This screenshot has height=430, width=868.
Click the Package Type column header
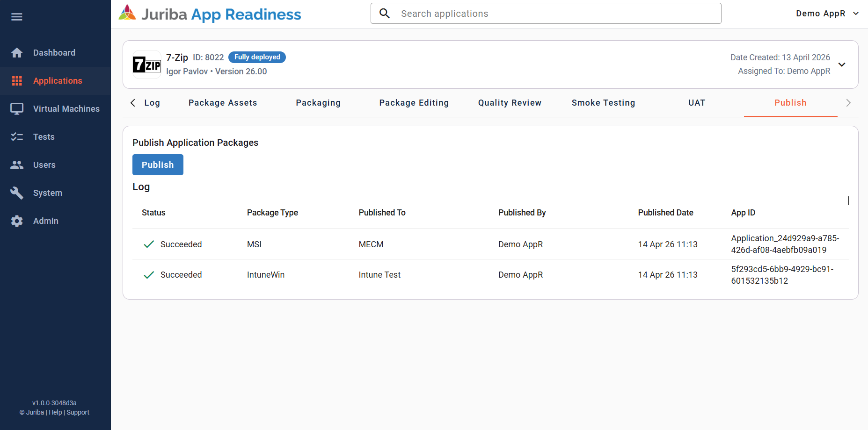coord(272,213)
